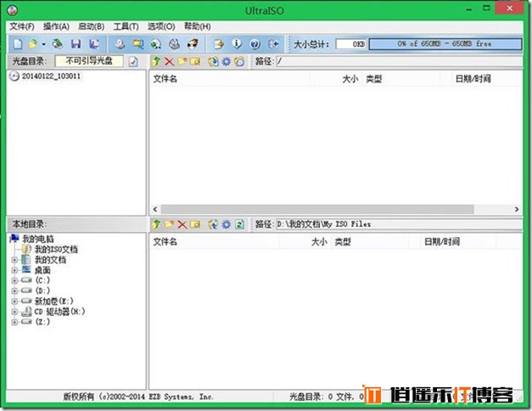Sort local pane by 文件名 column
Viewport: 532px width, 411px height.
[165, 242]
